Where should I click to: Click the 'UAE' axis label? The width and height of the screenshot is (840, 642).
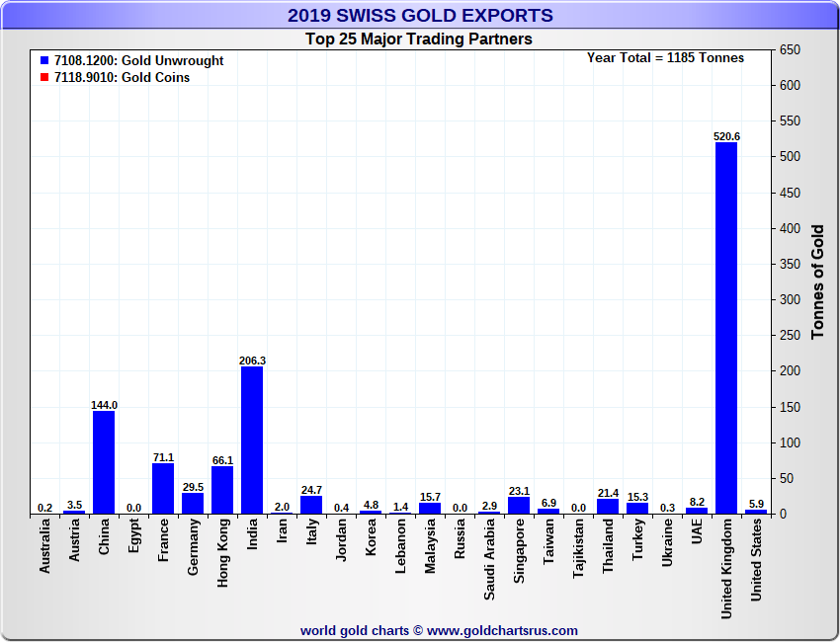697,531
